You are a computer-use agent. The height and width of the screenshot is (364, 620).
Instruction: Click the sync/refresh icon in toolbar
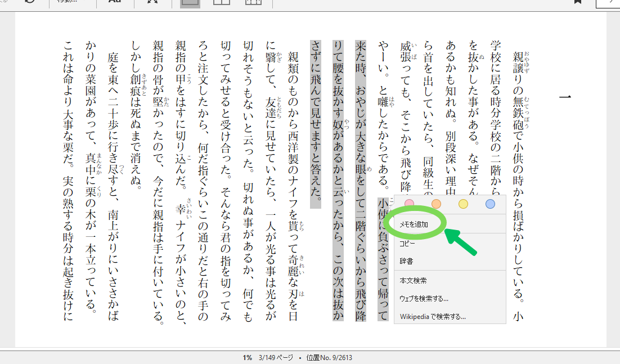point(30,2)
